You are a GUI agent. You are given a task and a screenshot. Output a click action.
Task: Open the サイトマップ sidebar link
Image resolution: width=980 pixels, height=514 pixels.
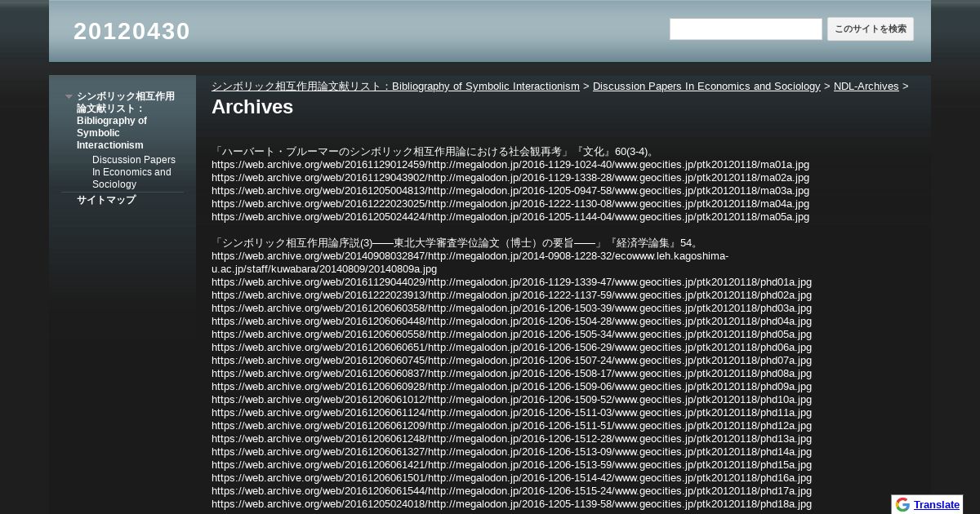click(106, 200)
